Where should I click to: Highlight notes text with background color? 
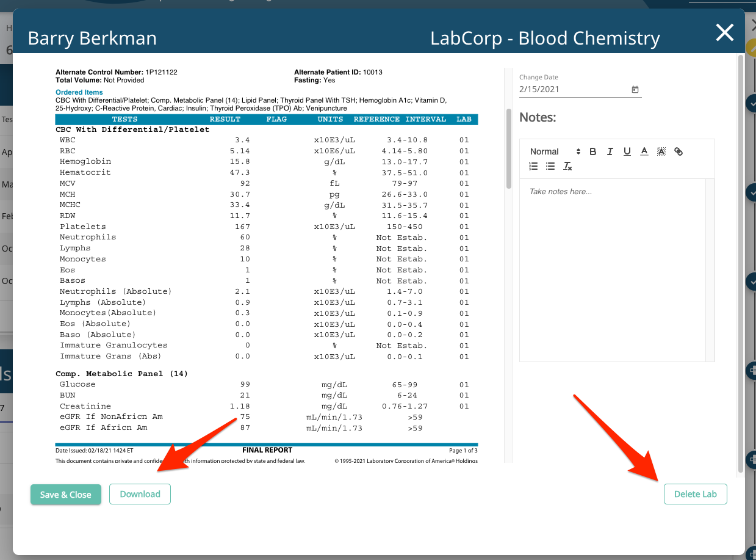[661, 151]
